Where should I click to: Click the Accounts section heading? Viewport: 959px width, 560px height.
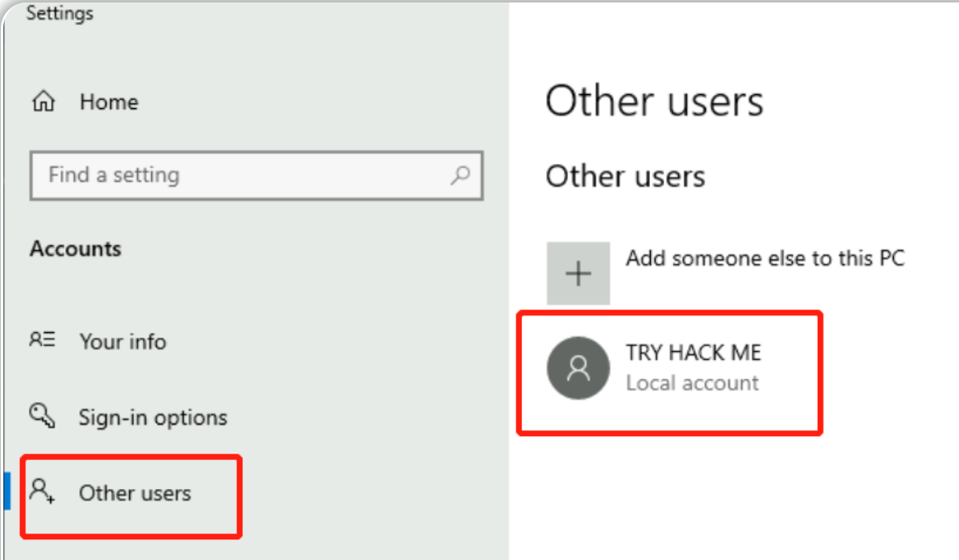76,249
